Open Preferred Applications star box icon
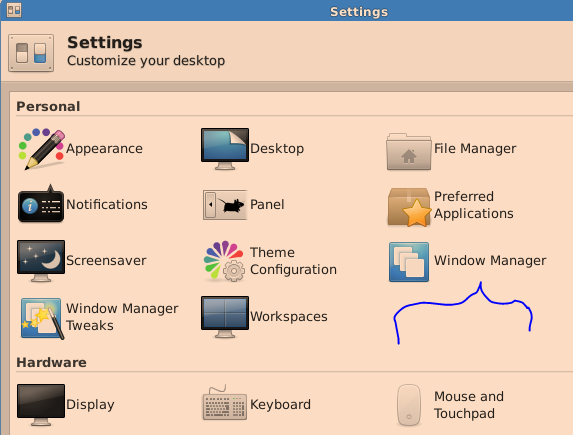 pyautogui.click(x=409, y=207)
